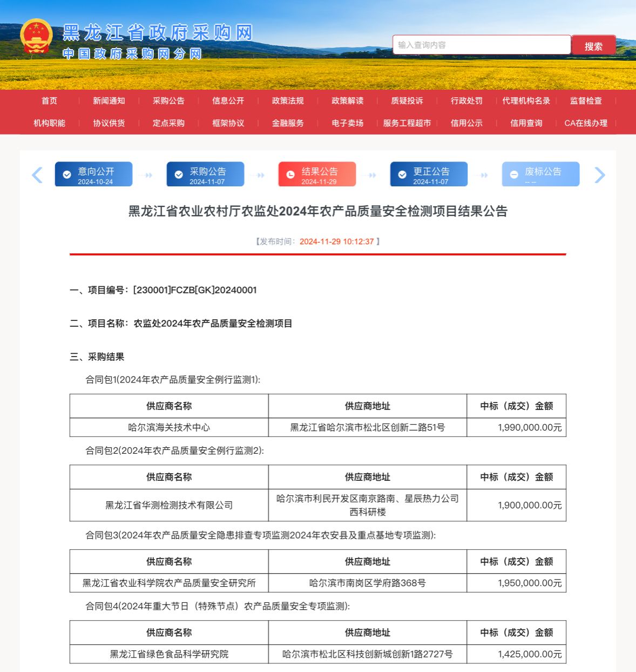Click checkmark icon on 更正公告 step
Screen dimensions: 636x672
[402, 174]
